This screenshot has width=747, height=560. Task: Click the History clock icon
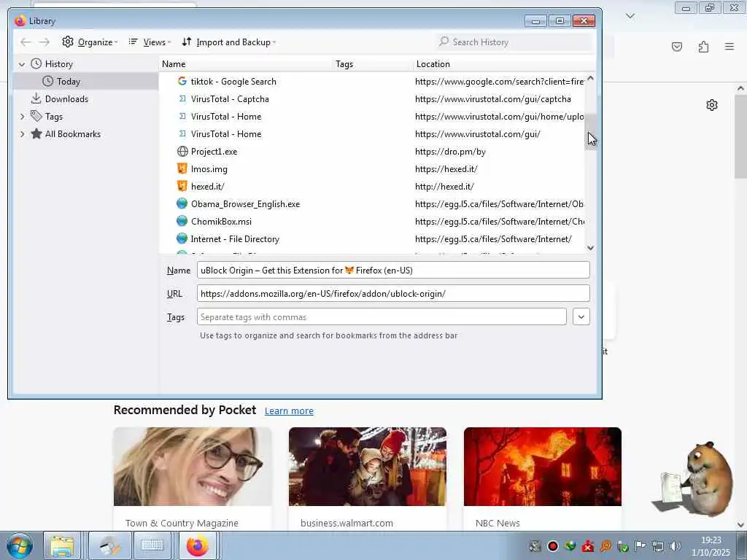[36, 64]
